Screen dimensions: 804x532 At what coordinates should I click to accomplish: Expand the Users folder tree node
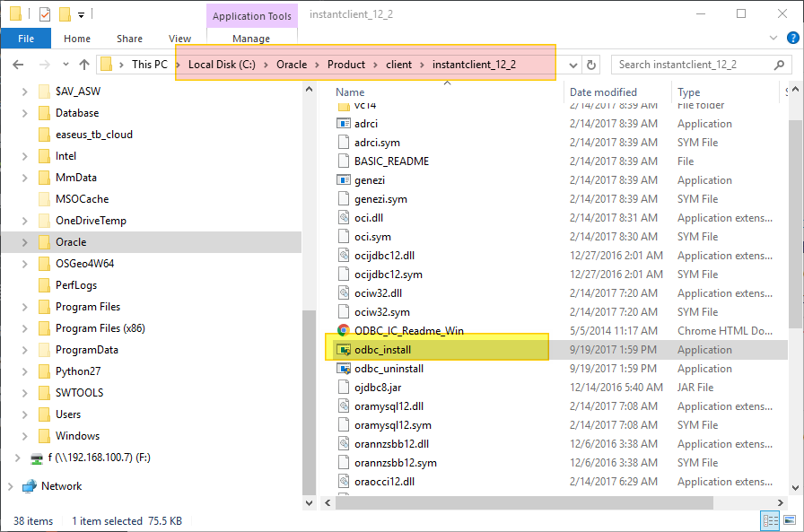click(24, 414)
